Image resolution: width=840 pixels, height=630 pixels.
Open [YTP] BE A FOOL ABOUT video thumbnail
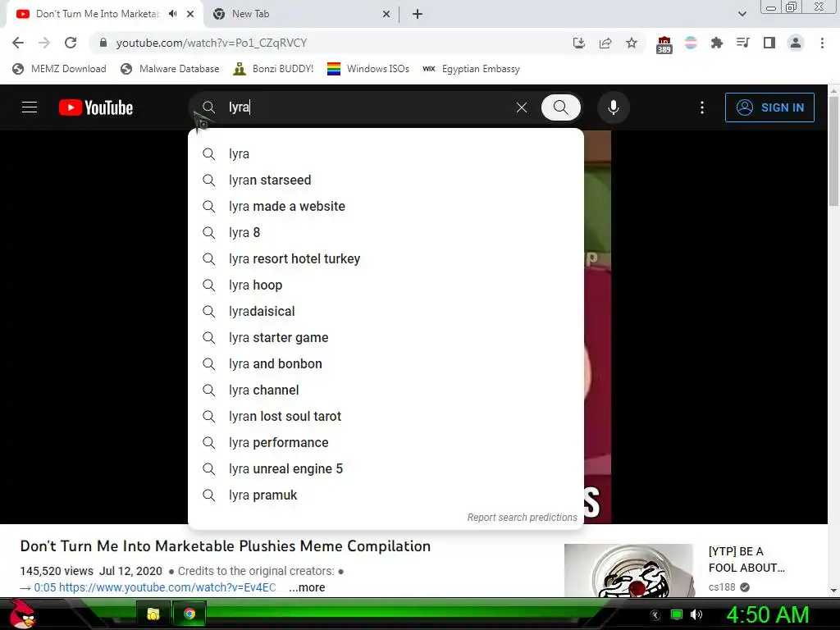pos(629,571)
